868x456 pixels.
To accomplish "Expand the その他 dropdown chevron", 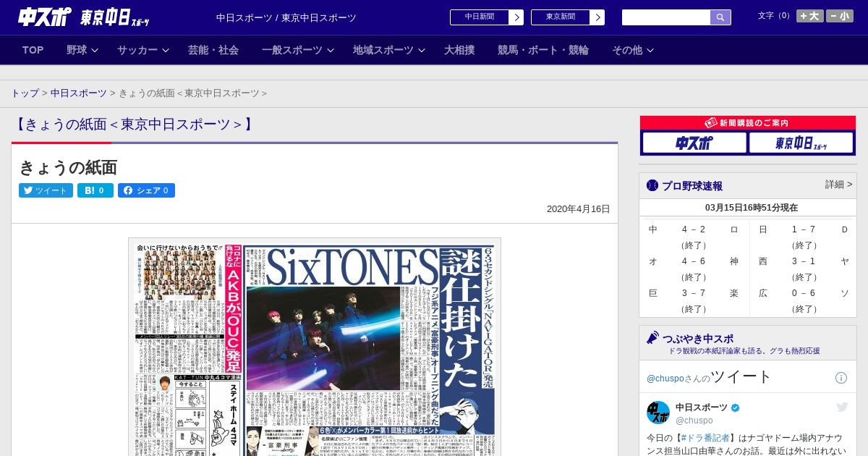I will pyautogui.click(x=650, y=51).
